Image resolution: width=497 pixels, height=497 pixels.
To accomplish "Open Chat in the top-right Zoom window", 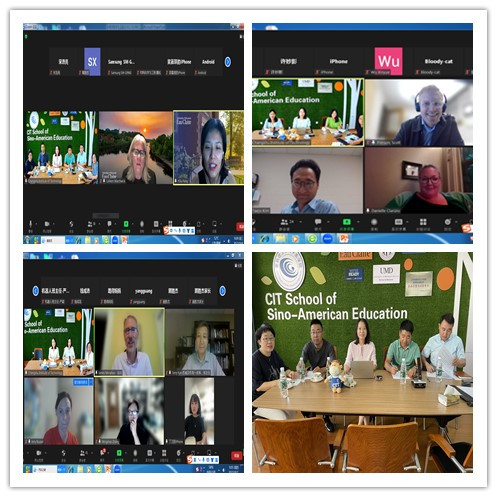I will coord(318,222).
